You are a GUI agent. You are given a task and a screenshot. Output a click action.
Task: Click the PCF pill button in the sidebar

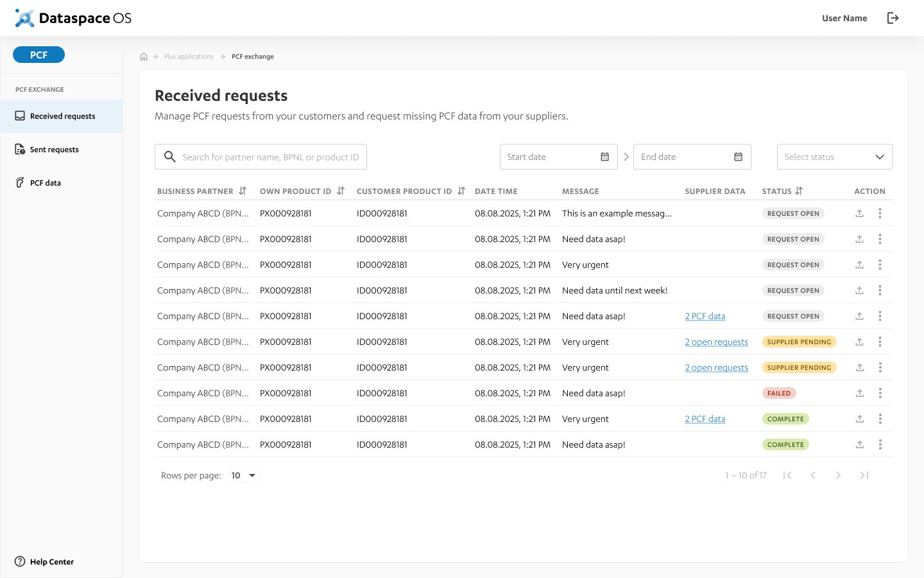[x=38, y=55]
